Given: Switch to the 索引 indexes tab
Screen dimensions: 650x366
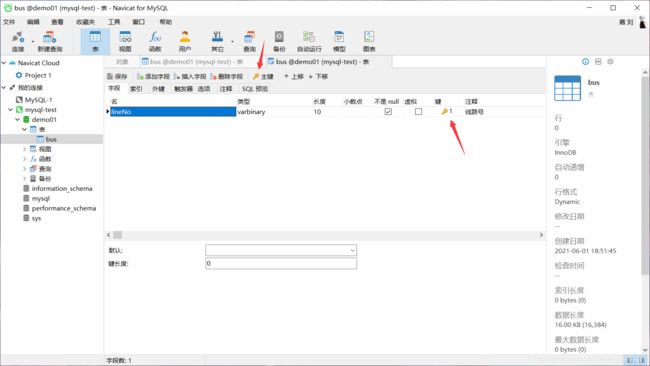Looking at the screenshot, I should coord(136,89).
